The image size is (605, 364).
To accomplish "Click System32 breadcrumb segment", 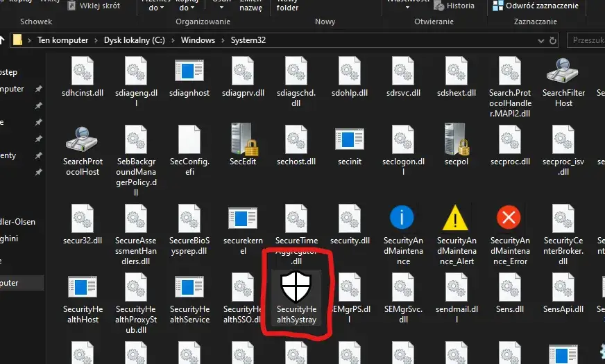I will point(248,40).
